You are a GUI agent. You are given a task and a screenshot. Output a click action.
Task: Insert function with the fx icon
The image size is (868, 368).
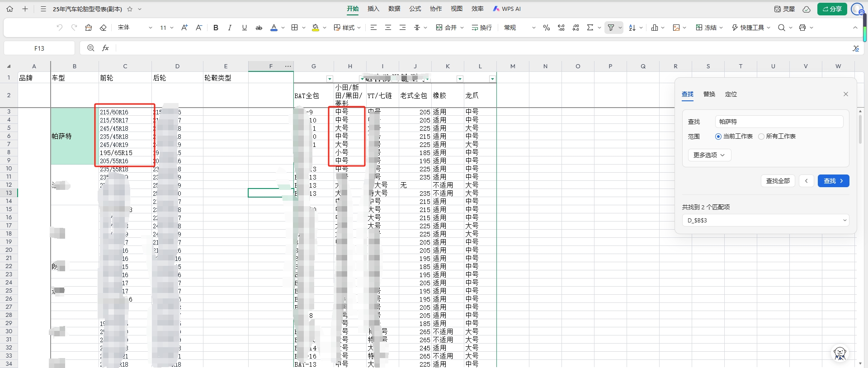click(105, 48)
